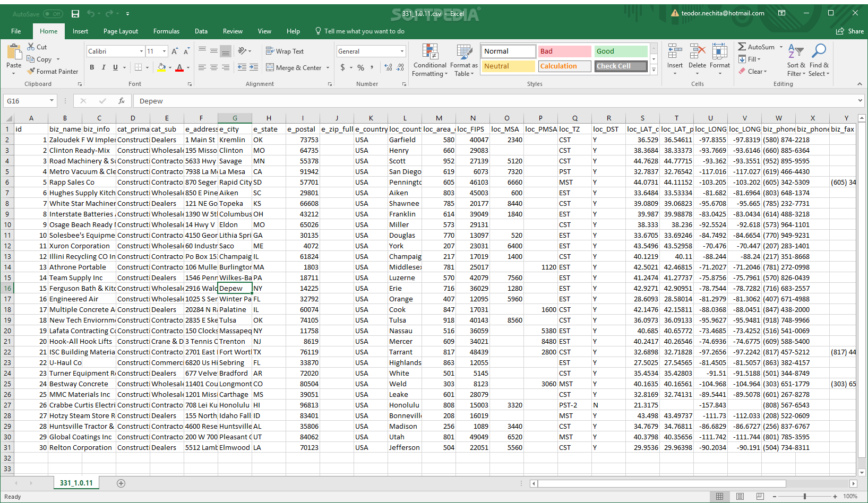Adjust the zoom slider handle
Image resolution: width=868 pixels, height=503 pixels.
pyautogui.click(x=805, y=497)
